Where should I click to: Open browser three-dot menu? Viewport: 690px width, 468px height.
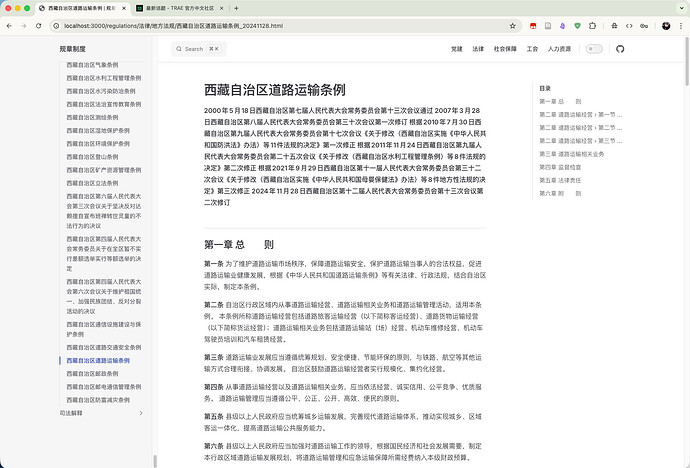click(x=679, y=23)
